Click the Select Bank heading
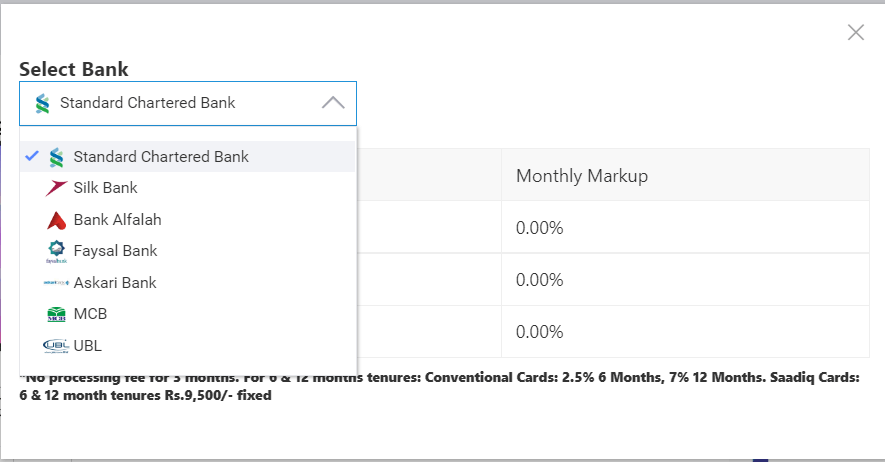The height and width of the screenshot is (462, 885). [x=74, y=69]
